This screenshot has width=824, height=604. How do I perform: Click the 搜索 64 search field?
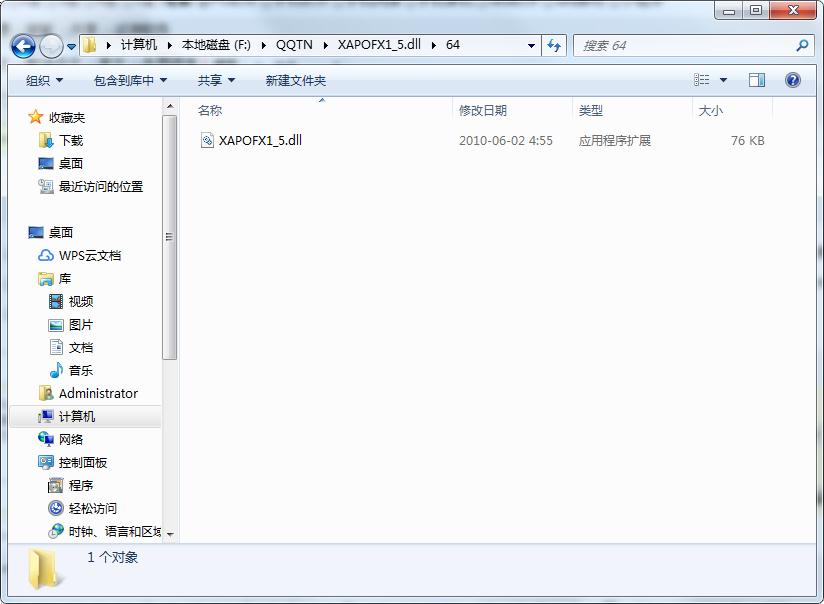(693, 46)
